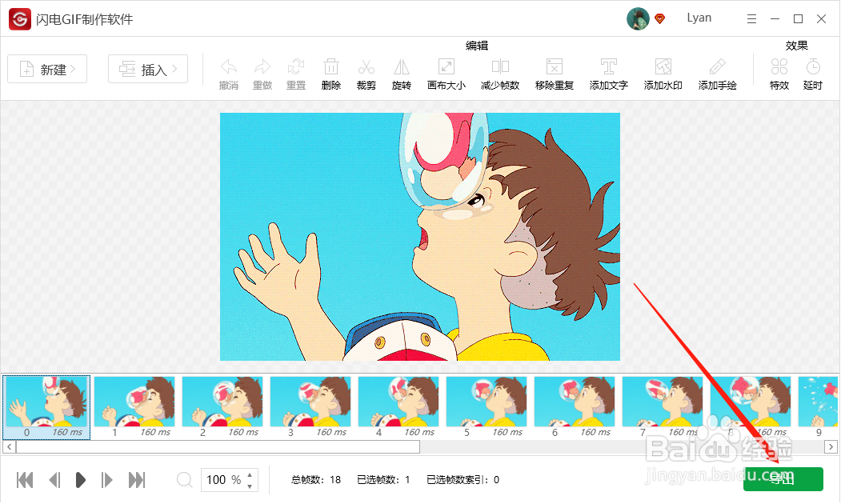The image size is (841, 504).
Task: Click the 160 ms delay of frame 3
Action: tap(331, 432)
